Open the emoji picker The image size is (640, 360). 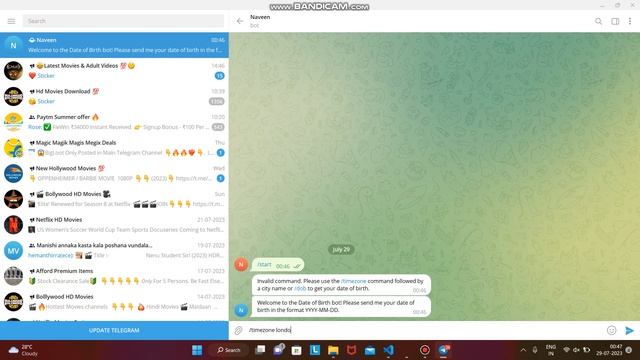[611, 330]
